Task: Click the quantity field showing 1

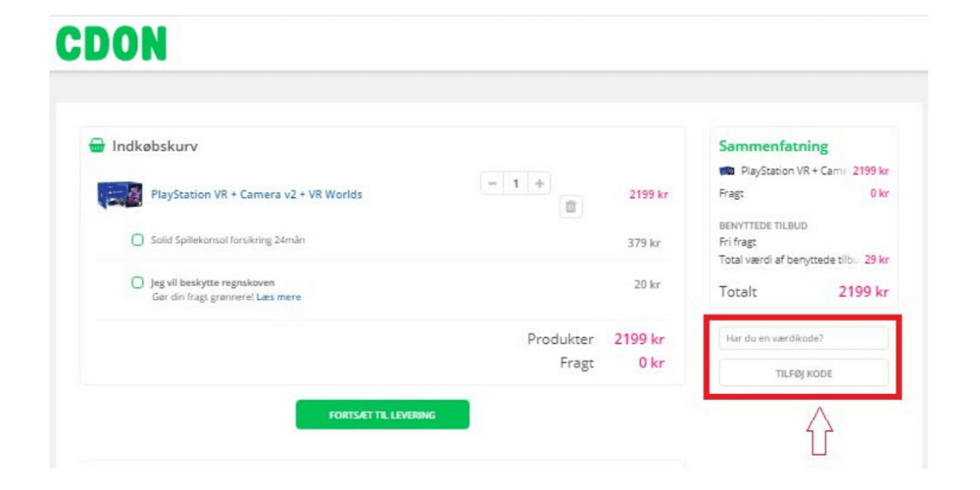Action: 515,183
